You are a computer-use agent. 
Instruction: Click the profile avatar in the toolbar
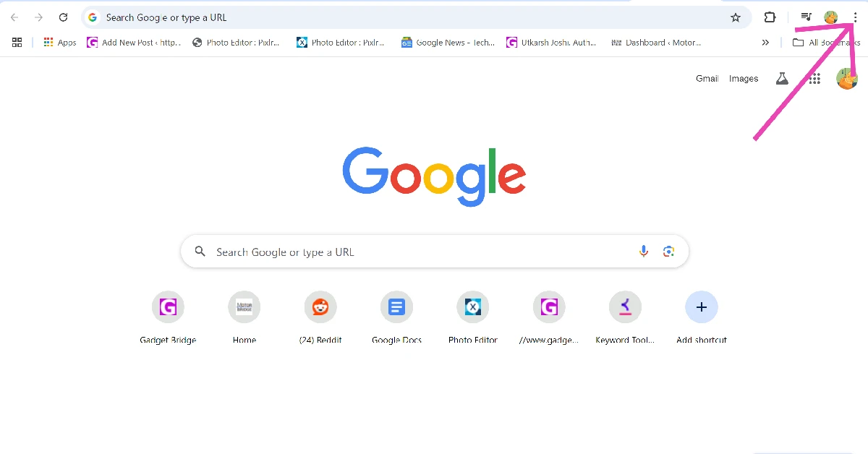[x=830, y=17]
